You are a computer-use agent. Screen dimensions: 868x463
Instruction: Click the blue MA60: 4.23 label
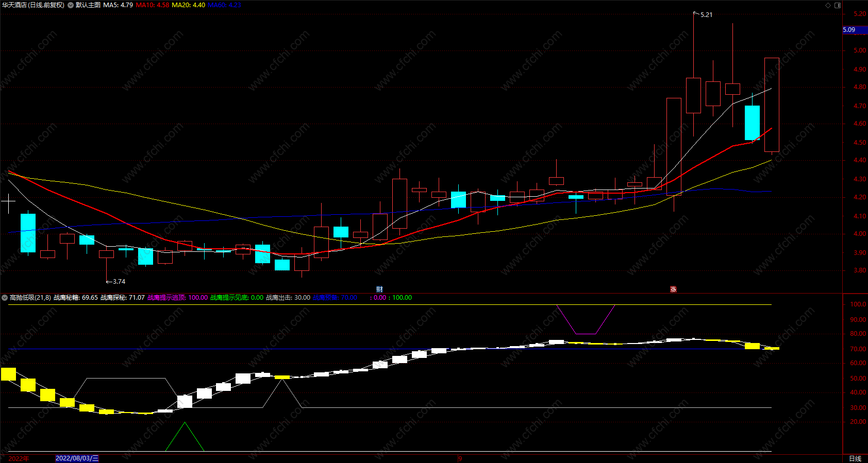tap(224, 5)
